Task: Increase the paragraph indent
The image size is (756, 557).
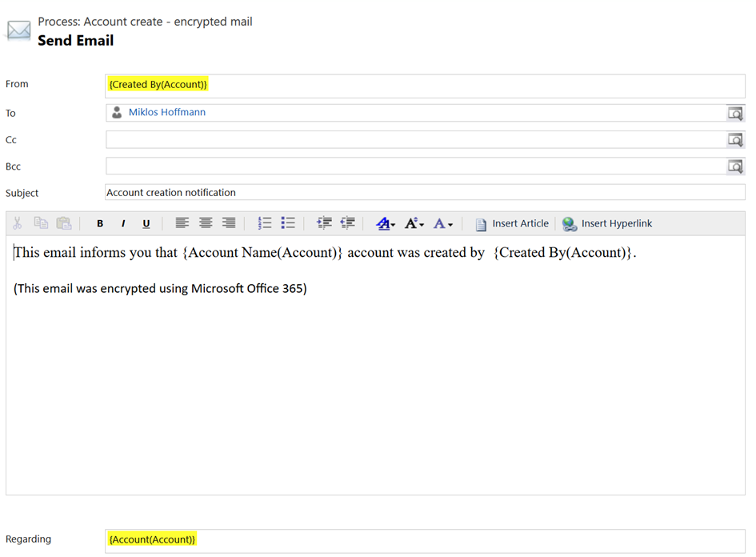Action: [324, 223]
